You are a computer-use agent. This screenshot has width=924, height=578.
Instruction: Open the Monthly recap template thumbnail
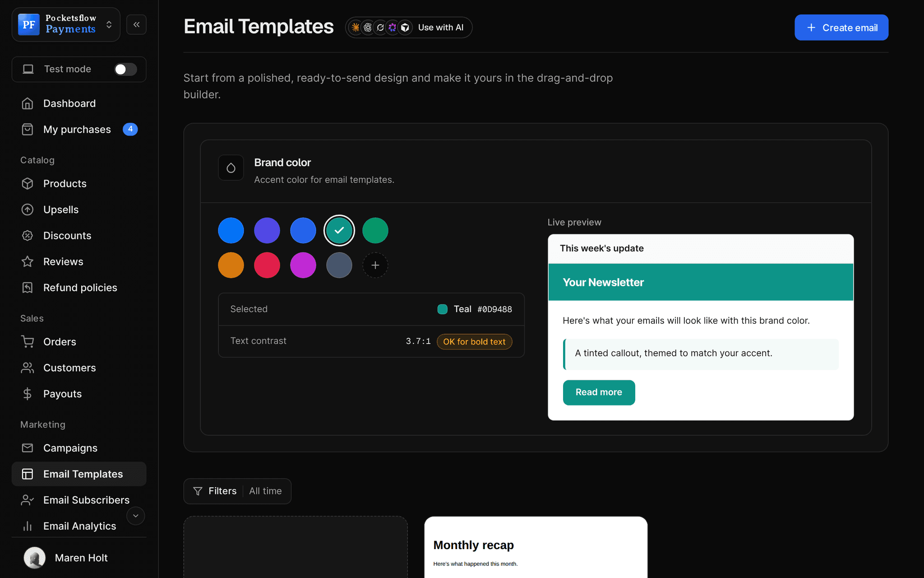coord(536,547)
